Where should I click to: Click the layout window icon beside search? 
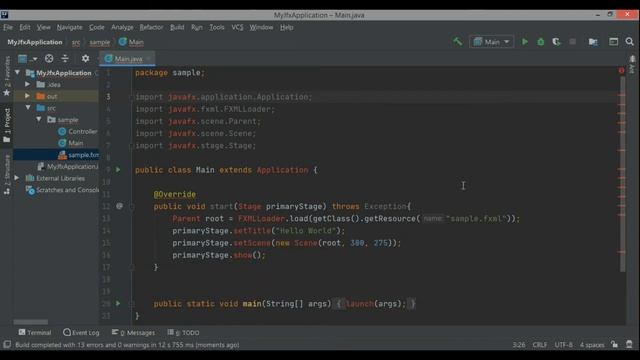pyautogui.click(x=613, y=42)
